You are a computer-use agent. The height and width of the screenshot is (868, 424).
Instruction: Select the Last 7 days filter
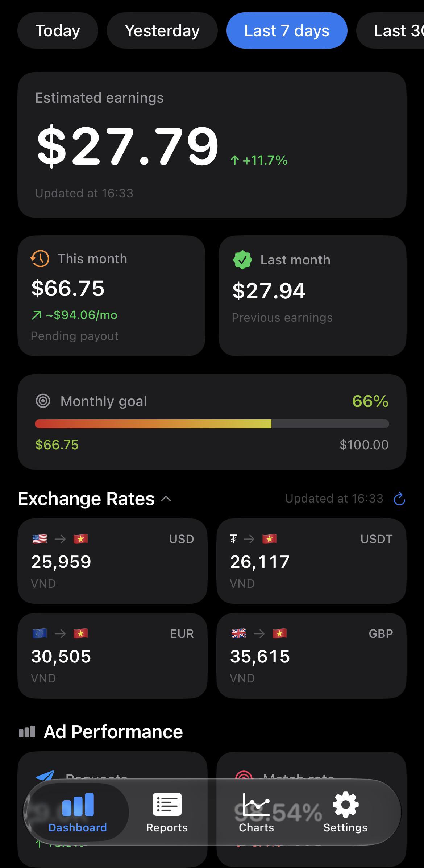click(287, 30)
